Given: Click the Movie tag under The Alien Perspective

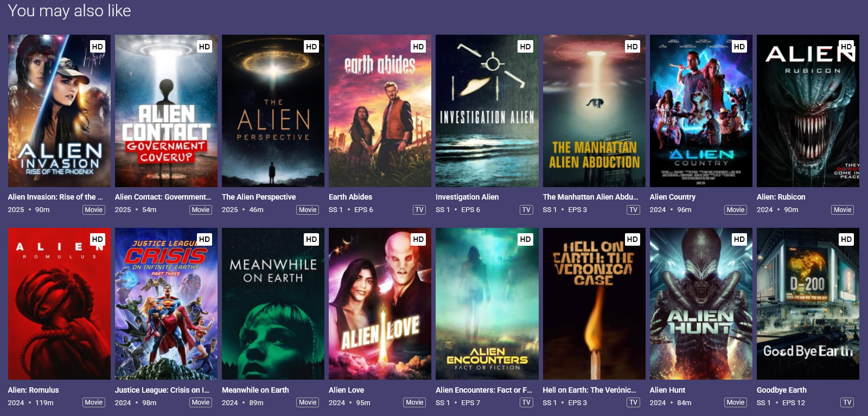Looking at the screenshot, I should [308, 210].
